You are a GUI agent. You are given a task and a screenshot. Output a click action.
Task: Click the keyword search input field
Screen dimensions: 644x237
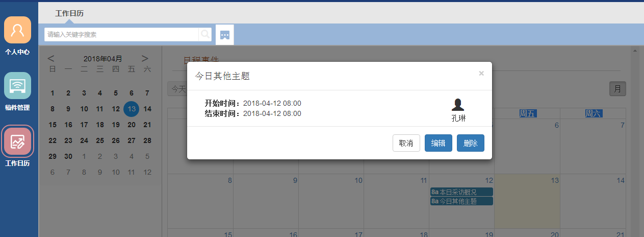pyautogui.click(x=121, y=34)
